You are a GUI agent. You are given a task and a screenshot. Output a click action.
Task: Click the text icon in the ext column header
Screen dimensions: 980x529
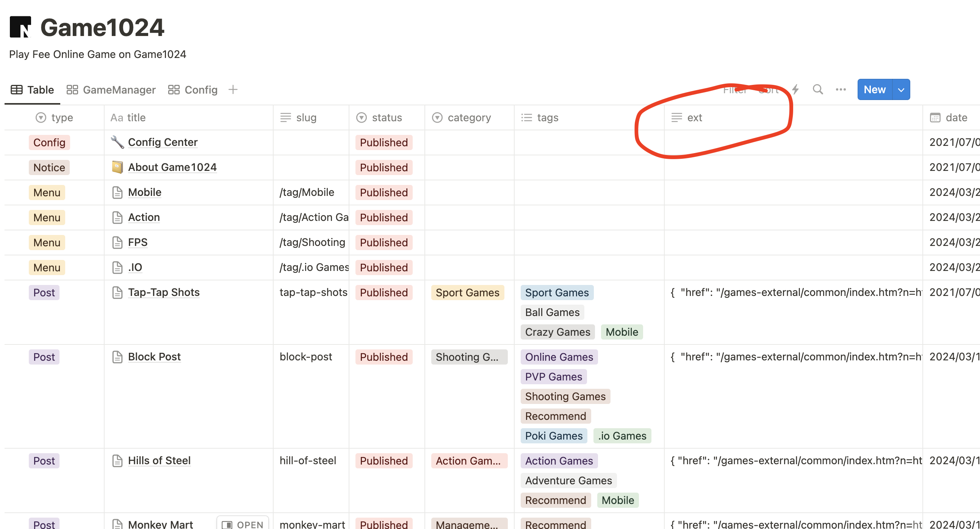tap(676, 117)
